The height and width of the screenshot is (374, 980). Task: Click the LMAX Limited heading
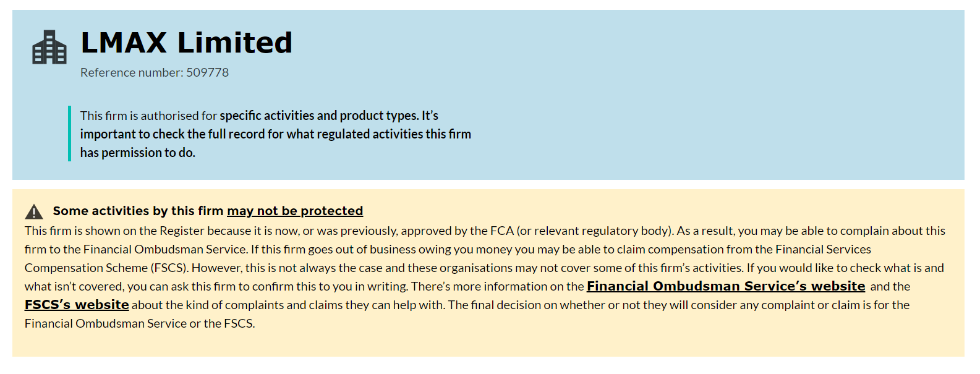(187, 43)
